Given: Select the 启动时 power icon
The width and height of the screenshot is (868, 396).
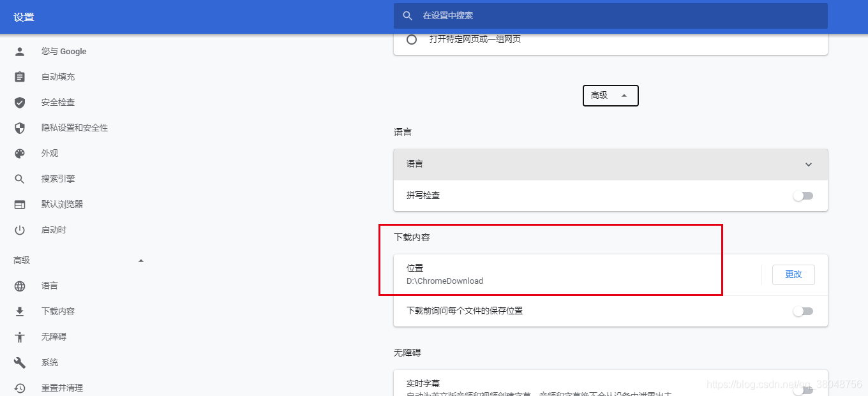Looking at the screenshot, I should [19, 230].
